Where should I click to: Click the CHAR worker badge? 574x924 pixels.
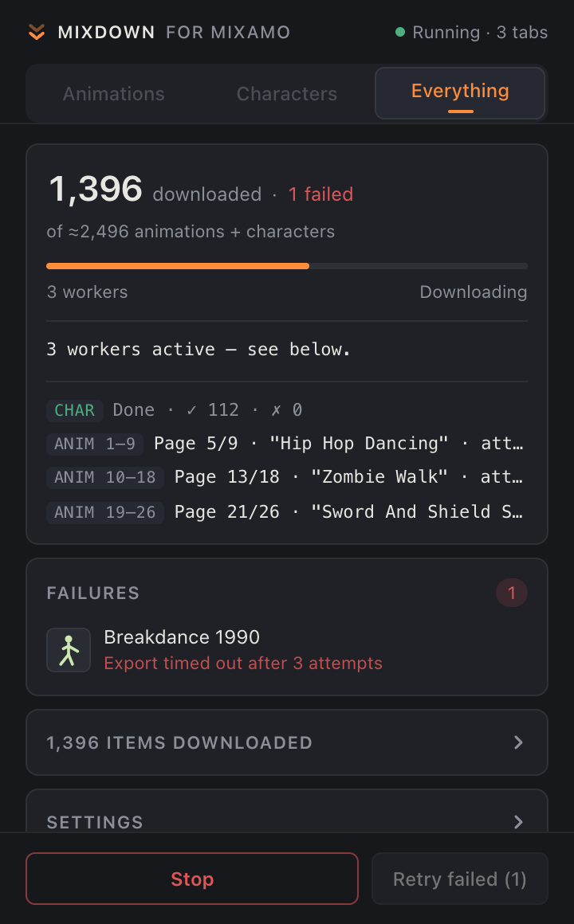click(x=74, y=410)
